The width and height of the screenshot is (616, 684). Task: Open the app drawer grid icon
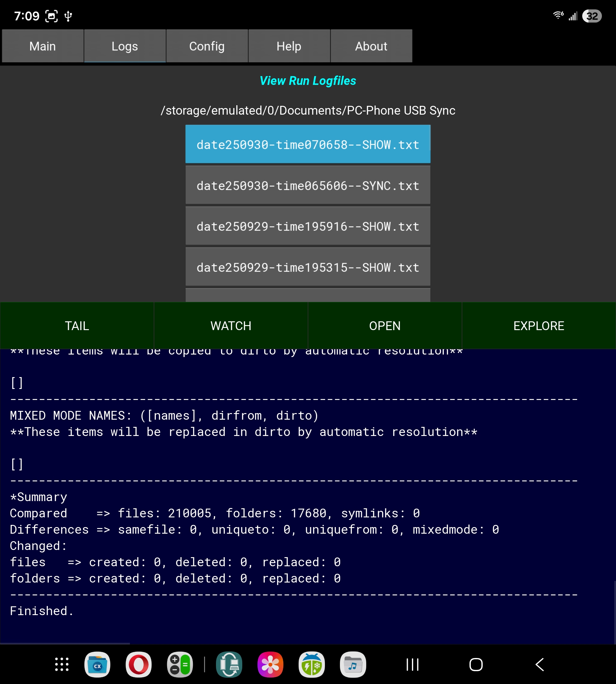tap(62, 664)
